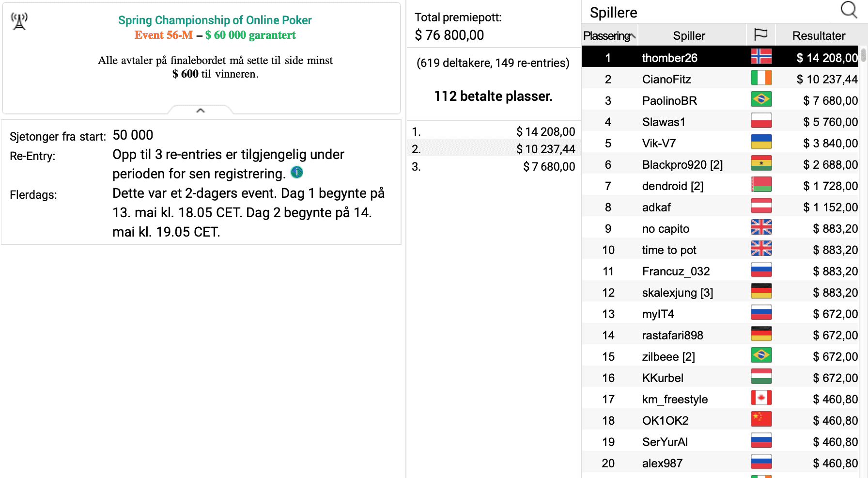
Task: Select player time to pot
Action: [x=669, y=250]
